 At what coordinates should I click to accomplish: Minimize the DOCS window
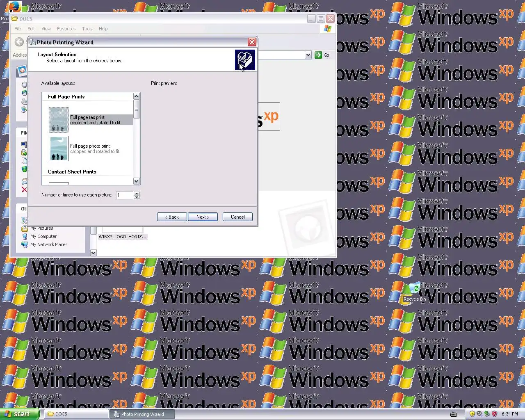[x=311, y=19]
